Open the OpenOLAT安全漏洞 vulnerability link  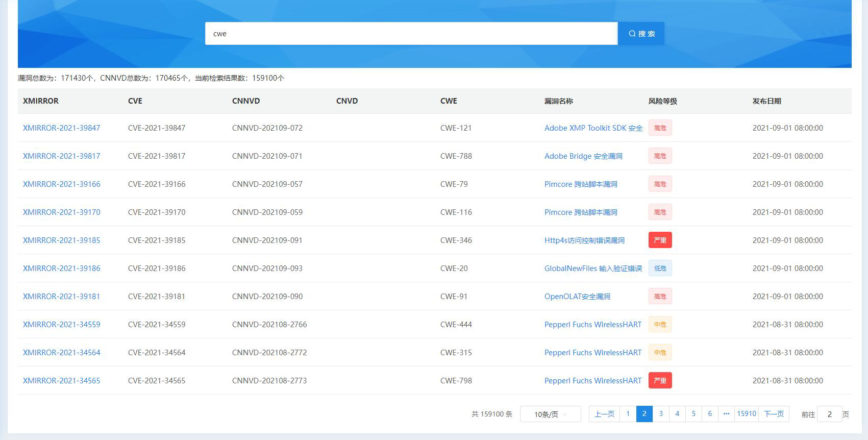click(x=577, y=297)
